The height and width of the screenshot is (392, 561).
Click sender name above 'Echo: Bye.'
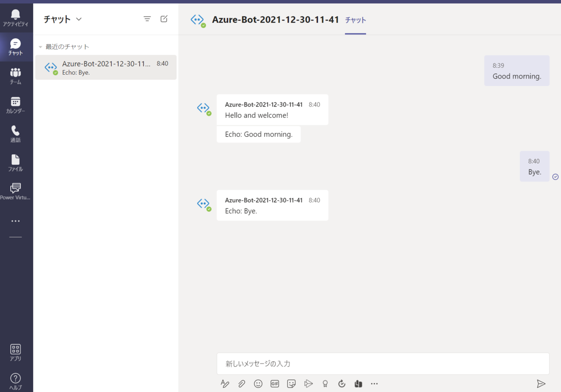(x=264, y=200)
